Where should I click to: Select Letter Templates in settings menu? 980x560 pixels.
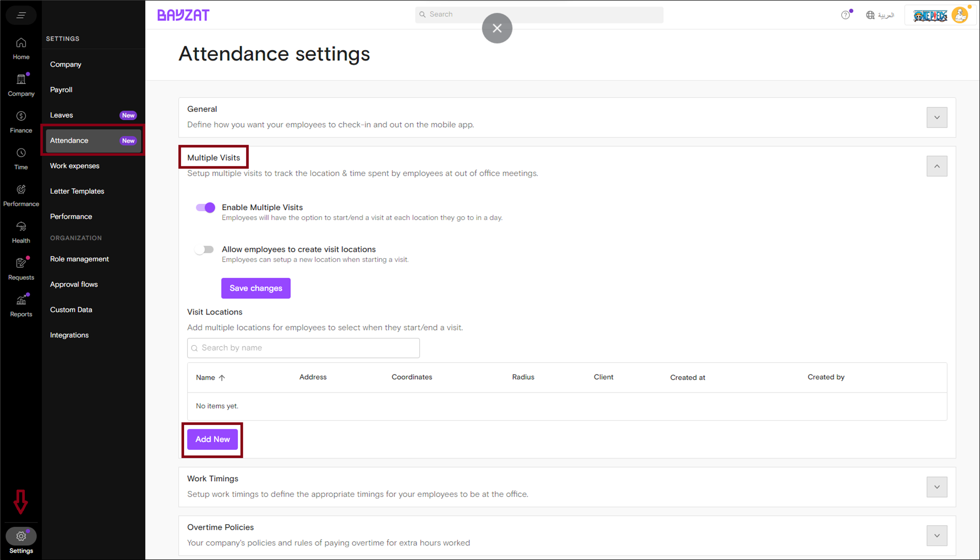click(x=77, y=191)
